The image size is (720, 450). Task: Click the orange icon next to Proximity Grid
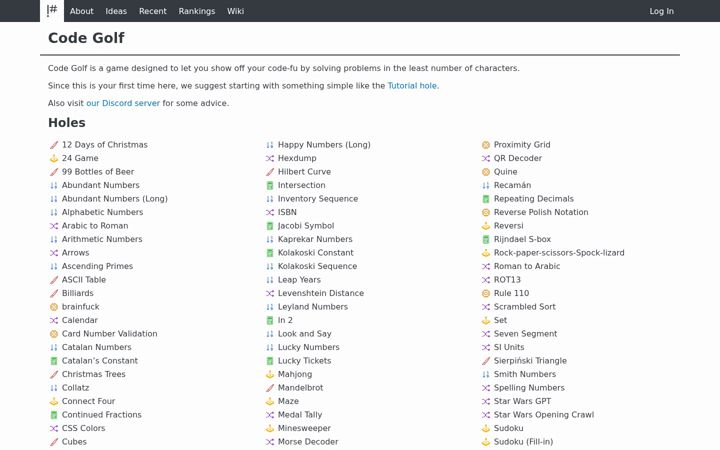(x=486, y=145)
